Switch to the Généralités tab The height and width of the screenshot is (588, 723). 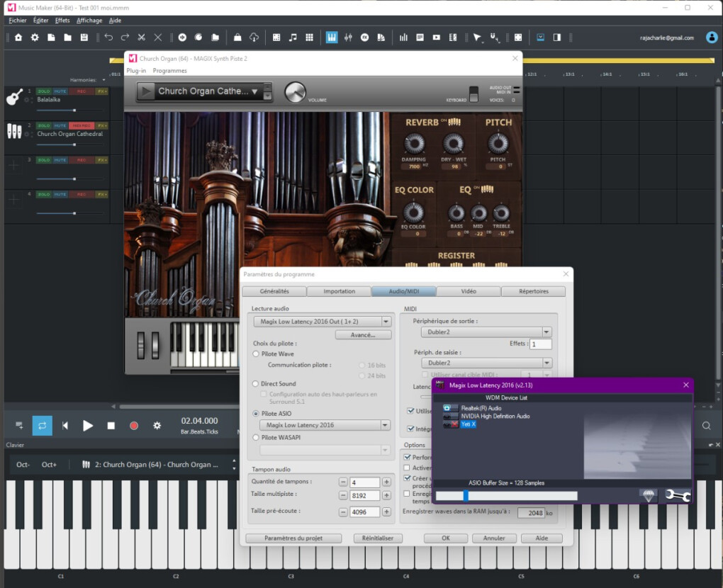274,291
